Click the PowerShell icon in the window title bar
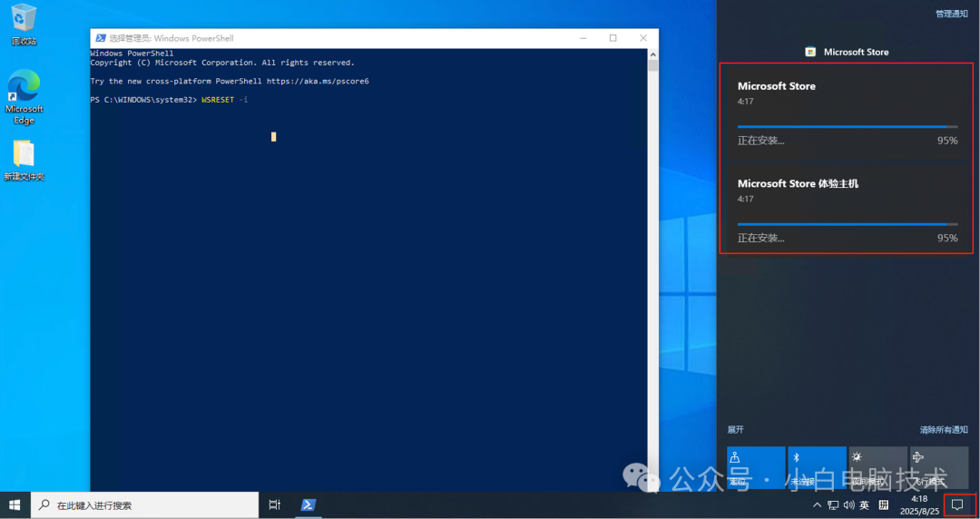 click(100, 38)
